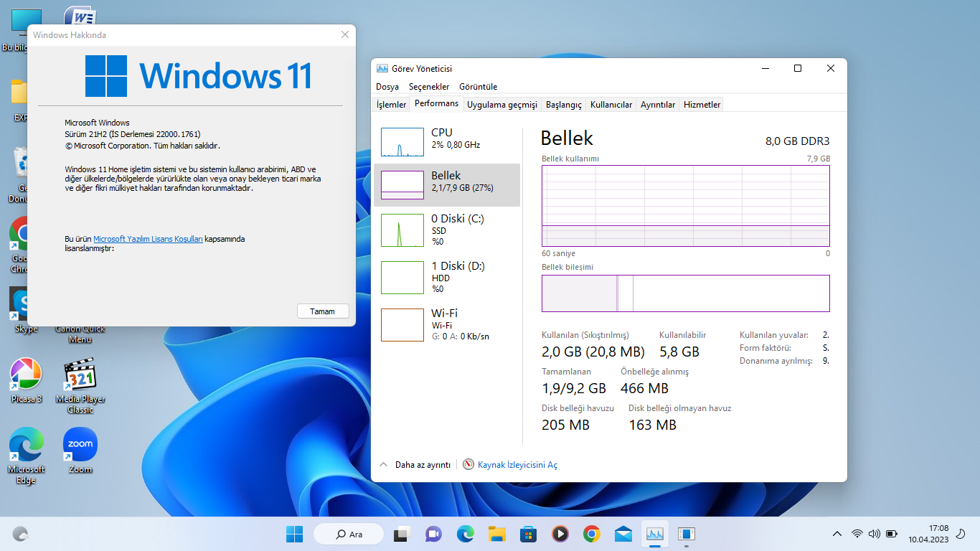This screenshot has height=551, width=980.
Task: Switch to the Ayrıntılar tab
Action: pos(658,105)
